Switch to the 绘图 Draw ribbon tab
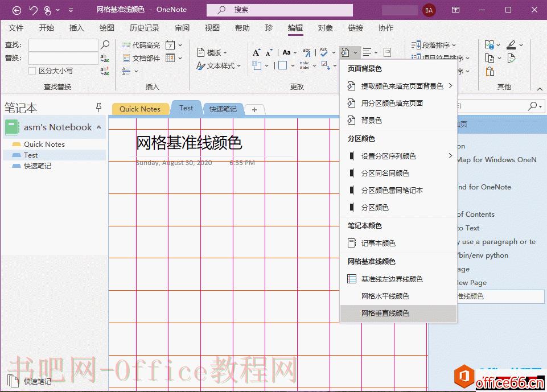This screenshot has width=547, height=392. pos(107,28)
